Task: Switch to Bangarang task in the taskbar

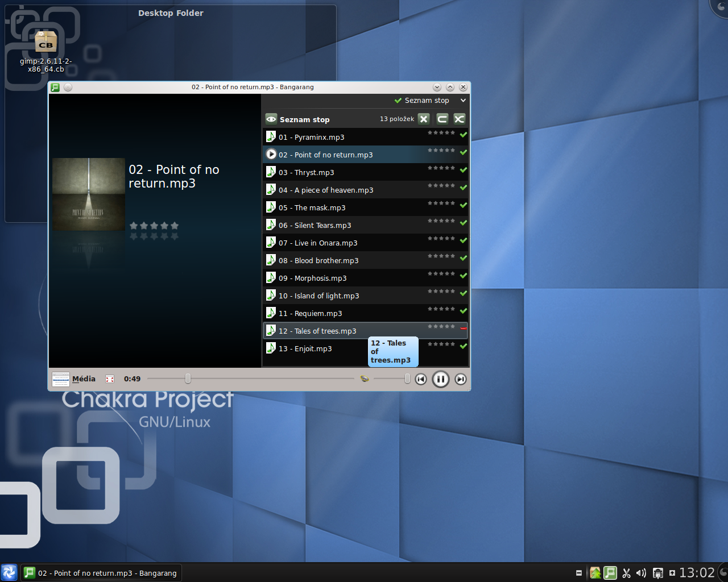Action: [101, 573]
